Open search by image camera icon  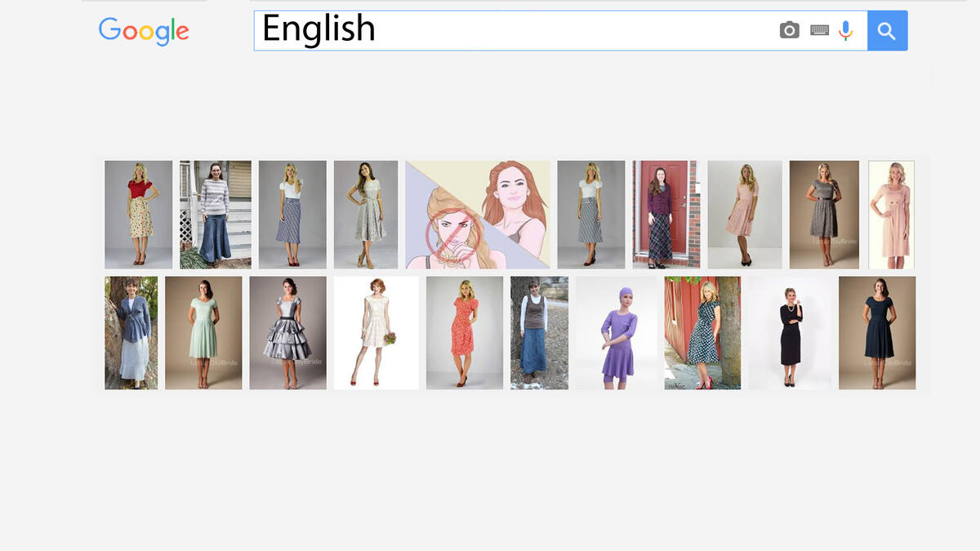point(789,29)
